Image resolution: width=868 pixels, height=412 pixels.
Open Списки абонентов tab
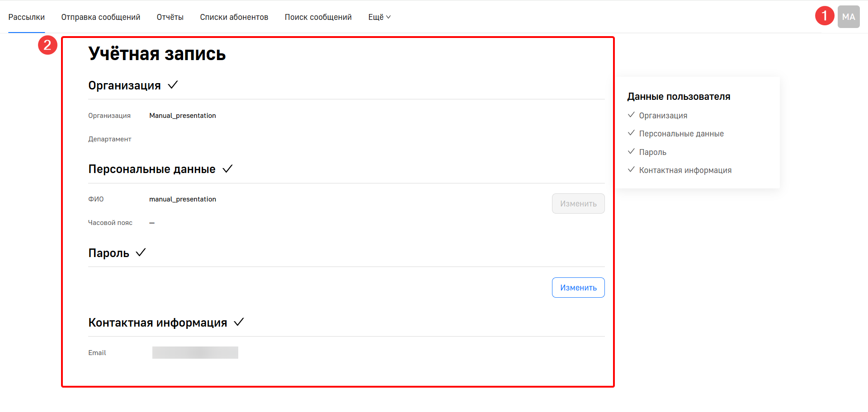click(x=234, y=17)
